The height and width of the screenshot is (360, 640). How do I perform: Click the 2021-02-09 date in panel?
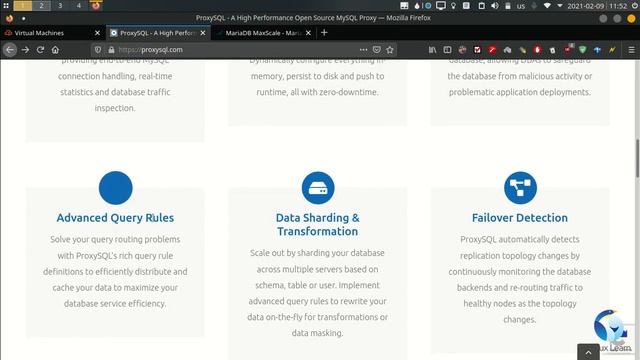585,6
